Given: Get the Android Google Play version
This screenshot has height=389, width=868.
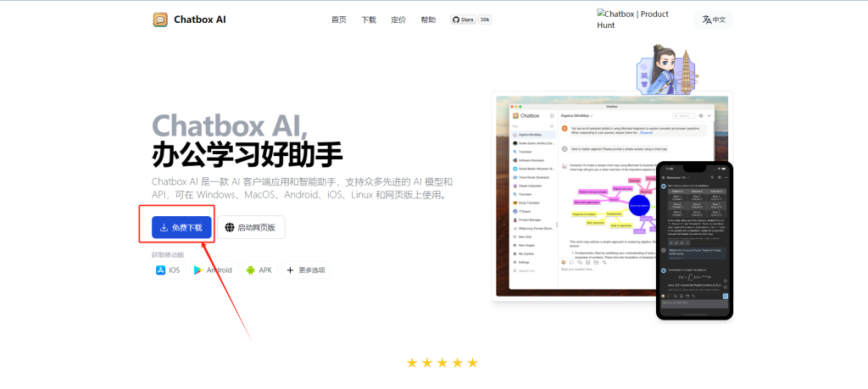Looking at the screenshot, I should [x=213, y=270].
